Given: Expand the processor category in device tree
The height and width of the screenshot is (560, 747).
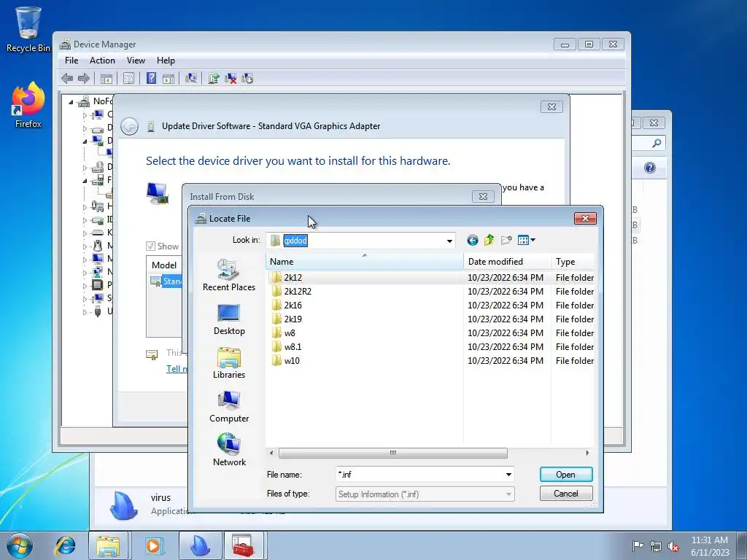Looking at the screenshot, I should [x=85, y=286].
